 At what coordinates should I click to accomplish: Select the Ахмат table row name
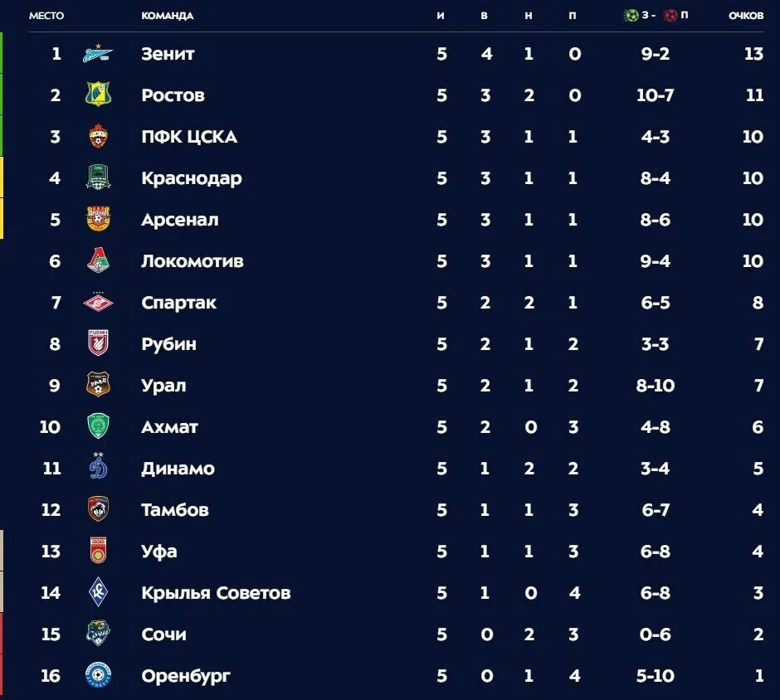[169, 426]
